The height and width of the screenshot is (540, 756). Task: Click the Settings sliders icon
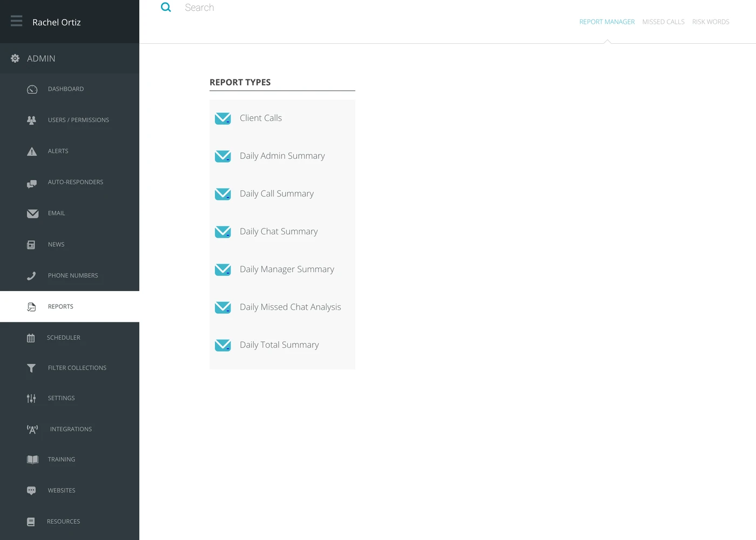[31, 399]
